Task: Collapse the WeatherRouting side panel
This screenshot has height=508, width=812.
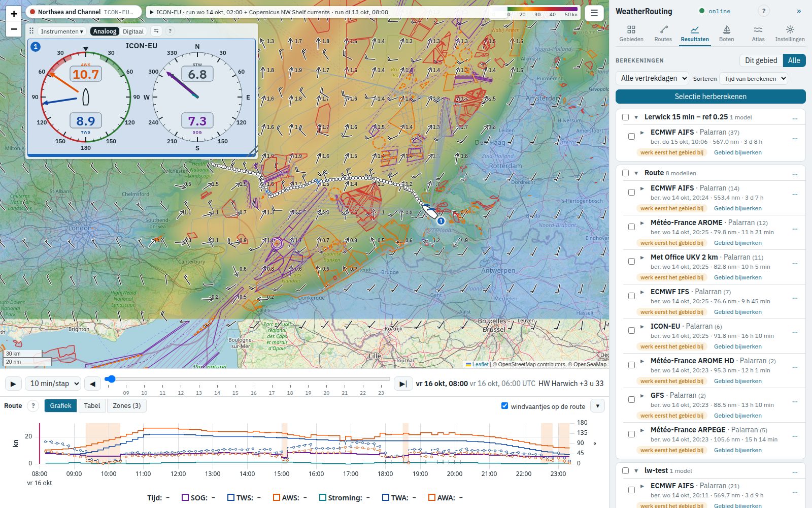Action: [x=799, y=11]
